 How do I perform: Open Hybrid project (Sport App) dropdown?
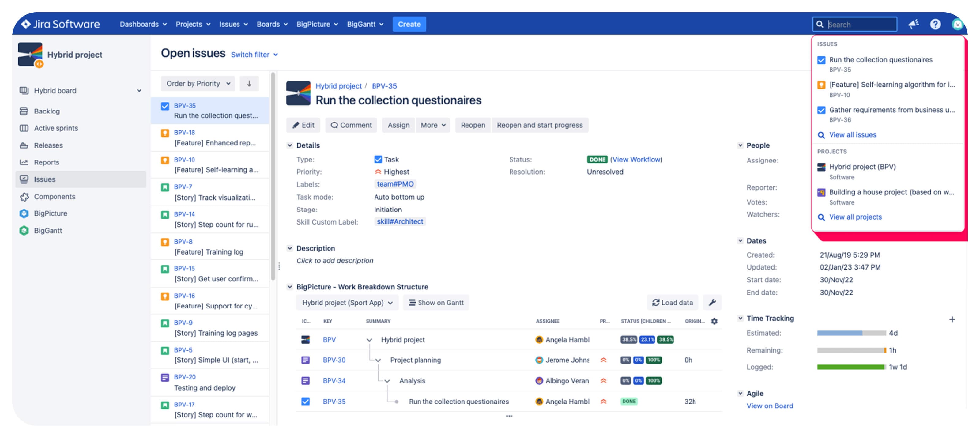[347, 303]
